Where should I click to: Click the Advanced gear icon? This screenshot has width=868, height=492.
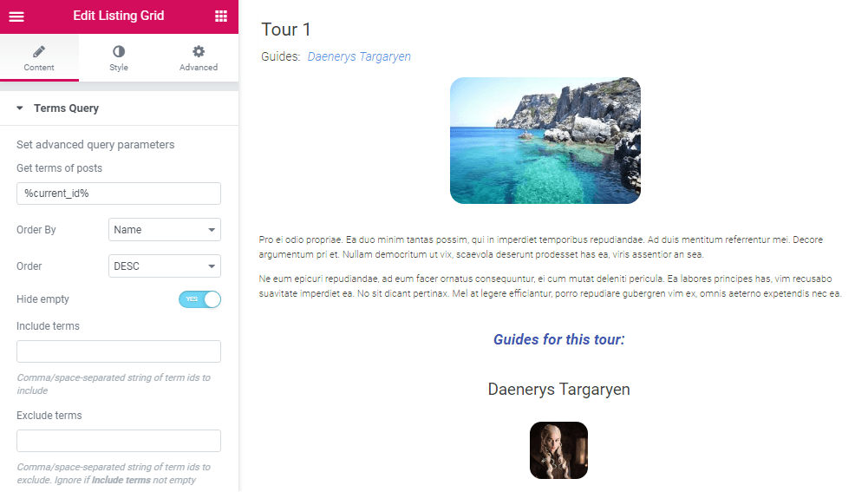click(x=199, y=51)
